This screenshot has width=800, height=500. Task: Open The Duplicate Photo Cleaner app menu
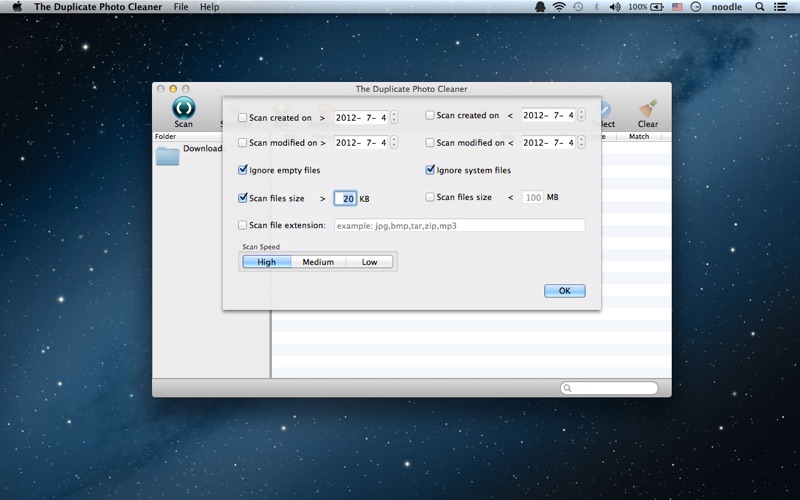point(98,7)
